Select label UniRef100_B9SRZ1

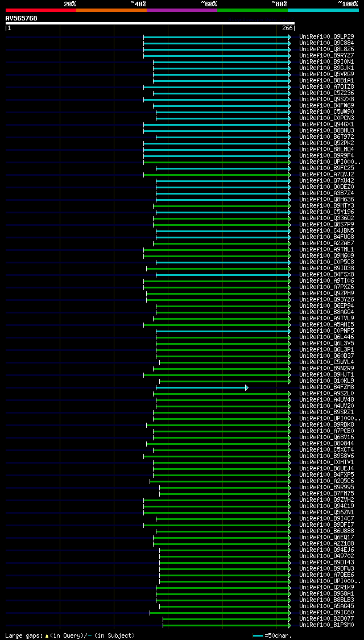(x=326, y=412)
